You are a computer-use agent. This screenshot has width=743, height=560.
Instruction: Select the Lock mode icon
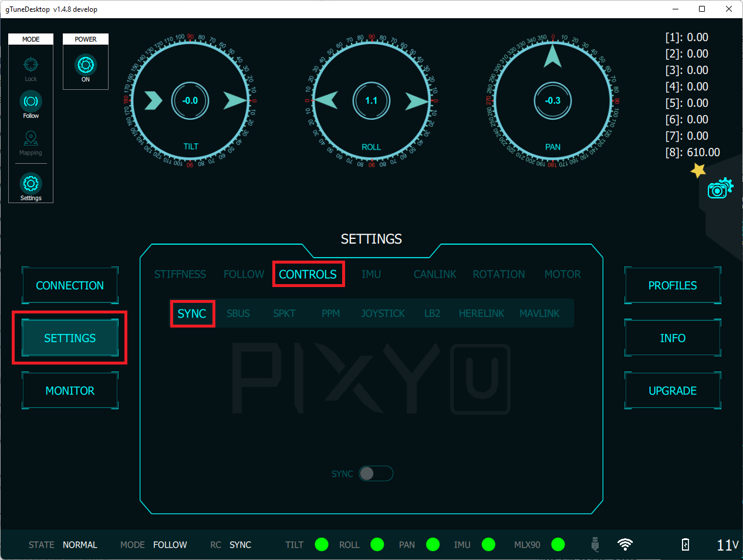(31, 66)
